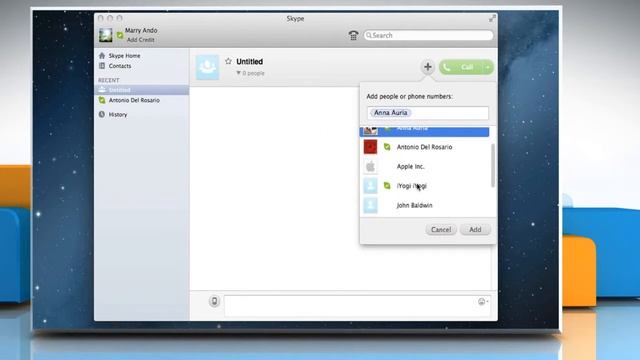Screen dimensions: 640x360
Task: Select Untitled in the Recent list
Action: 142,90
